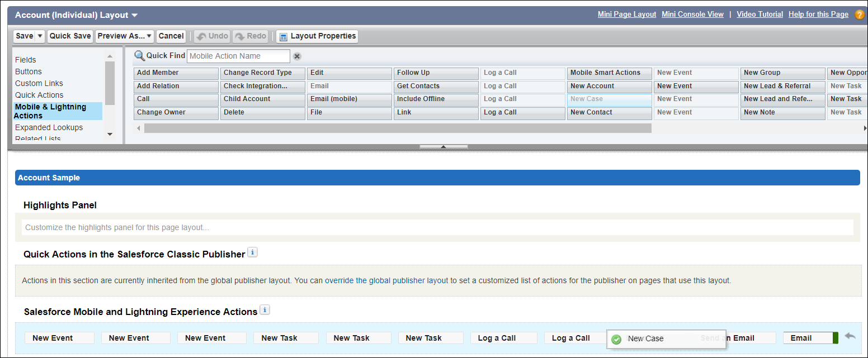Click the Quick Save button

point(70,36)
